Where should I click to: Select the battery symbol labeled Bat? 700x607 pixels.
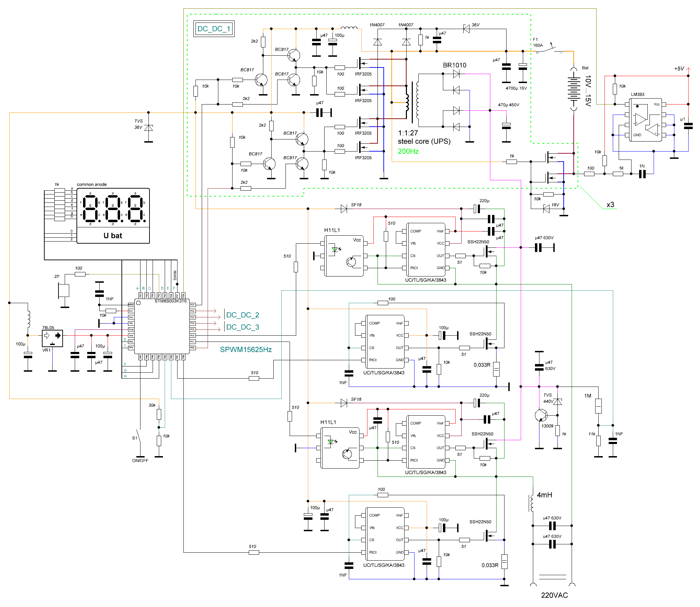pos(573,89)
